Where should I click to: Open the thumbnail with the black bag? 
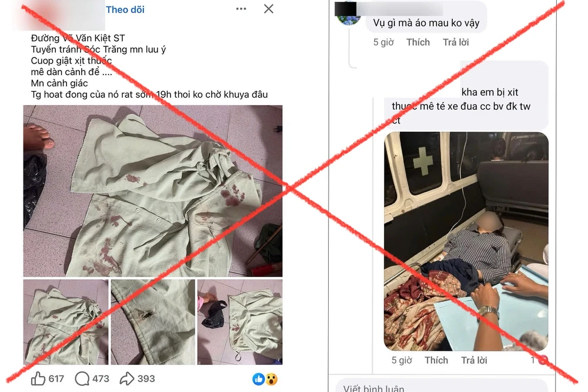[240, 322]
